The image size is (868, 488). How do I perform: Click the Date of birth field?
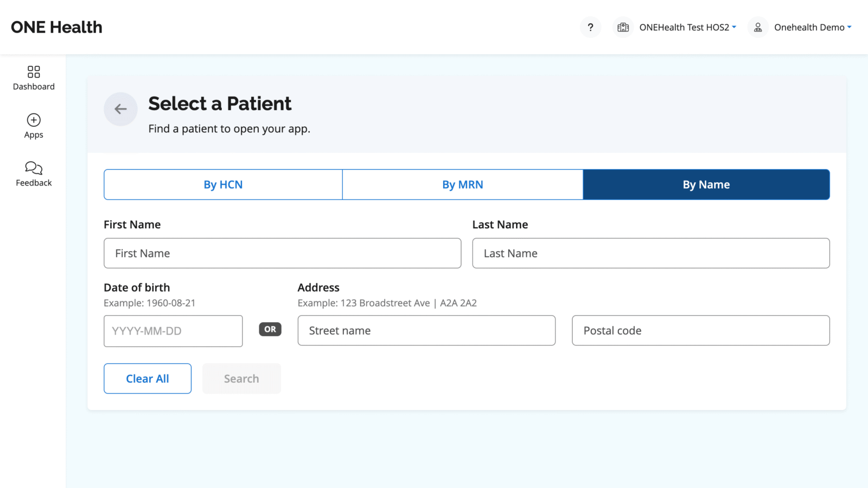pos(173,331)
